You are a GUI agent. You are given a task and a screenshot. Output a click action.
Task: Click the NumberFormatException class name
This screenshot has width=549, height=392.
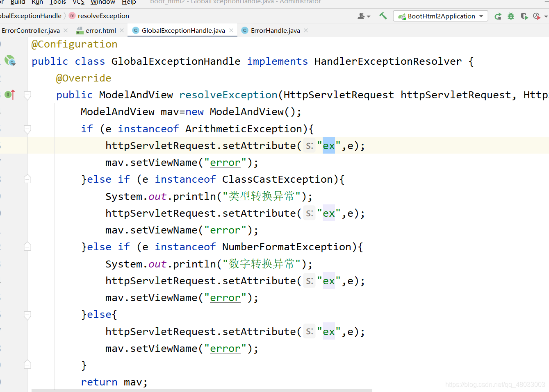click(287, 247)
